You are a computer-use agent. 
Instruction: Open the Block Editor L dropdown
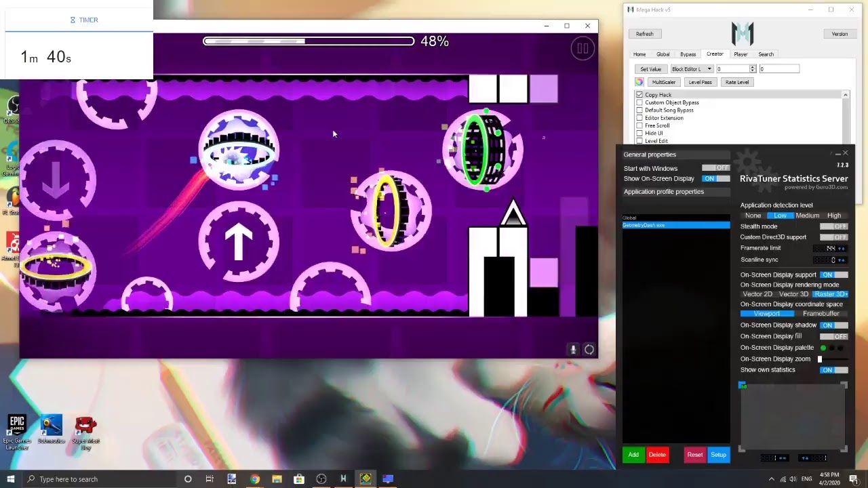pos(691,69)
